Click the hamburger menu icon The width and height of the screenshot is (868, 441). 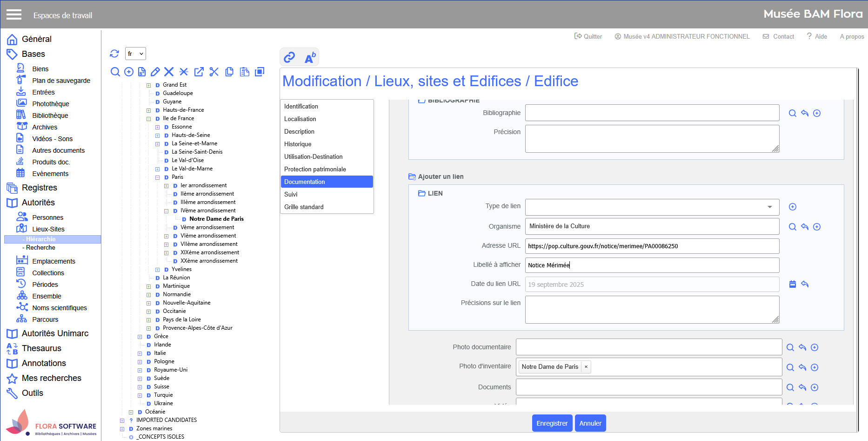[14, 14]
